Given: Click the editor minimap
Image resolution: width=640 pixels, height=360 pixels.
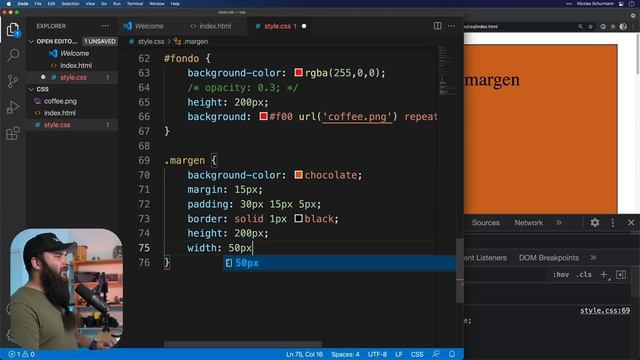Looking at the screenshot, I should point(446,71).
